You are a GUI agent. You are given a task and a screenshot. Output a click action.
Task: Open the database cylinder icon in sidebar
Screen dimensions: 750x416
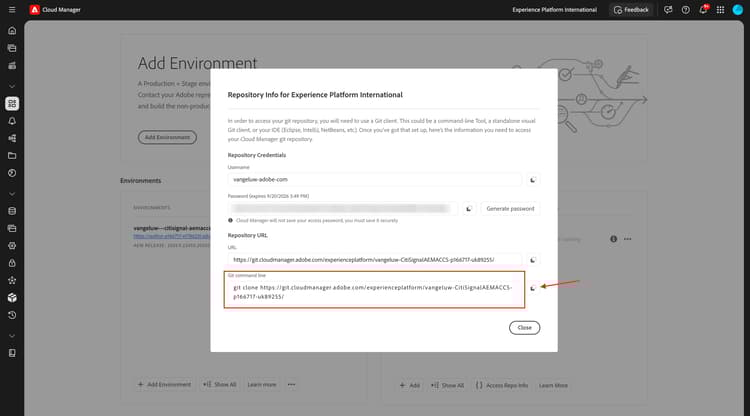pyautogui.click(x=12, y=211)
